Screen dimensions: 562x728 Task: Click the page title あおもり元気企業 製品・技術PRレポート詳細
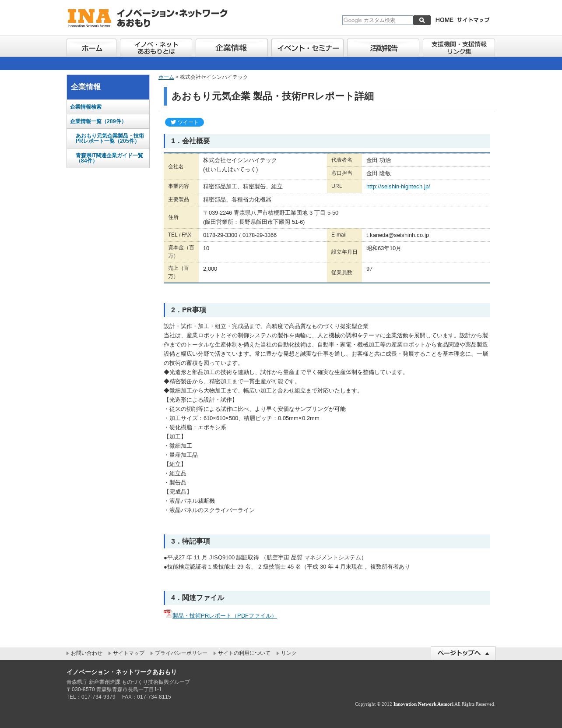pyautogui.click(x=273, y=96)
